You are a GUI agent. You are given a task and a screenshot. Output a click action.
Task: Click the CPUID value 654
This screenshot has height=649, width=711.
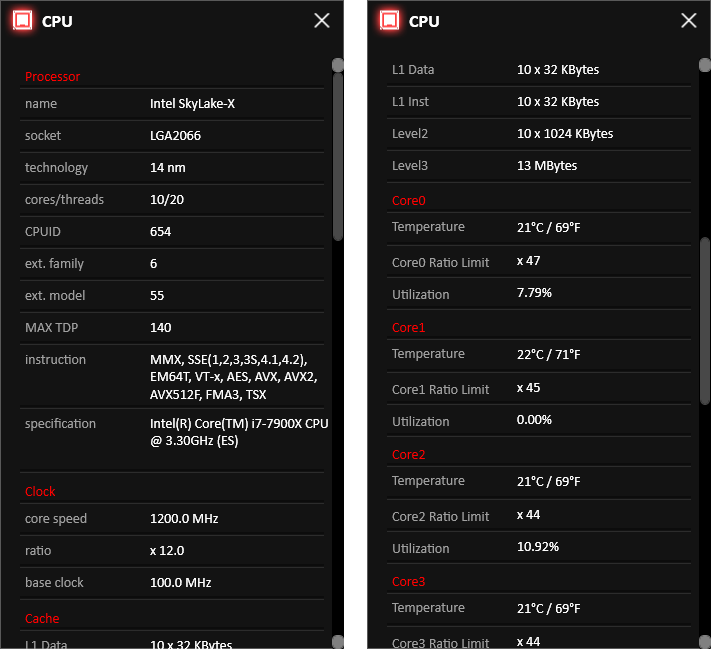click(x=161, y=232)
